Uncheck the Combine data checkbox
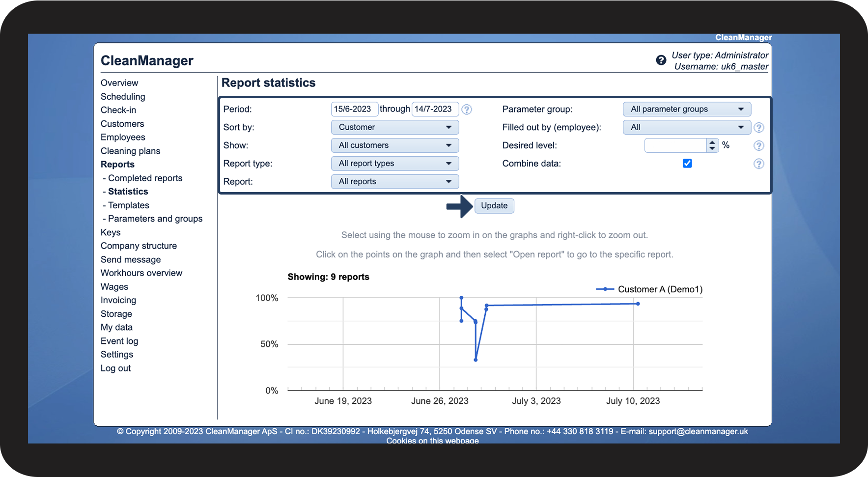The image size is (868, 477). [x=687, y=164]
